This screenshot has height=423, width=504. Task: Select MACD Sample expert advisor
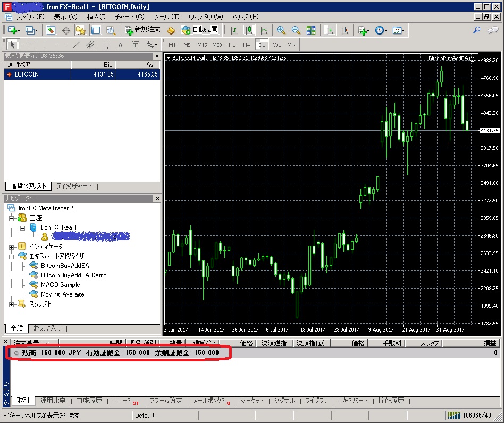coord(60,285)
